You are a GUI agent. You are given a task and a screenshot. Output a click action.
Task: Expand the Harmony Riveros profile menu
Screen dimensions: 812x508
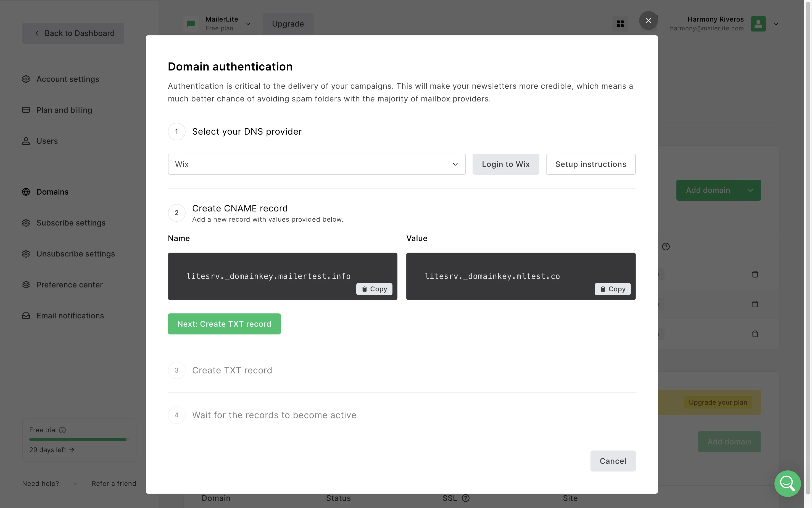tap(776, 24)
